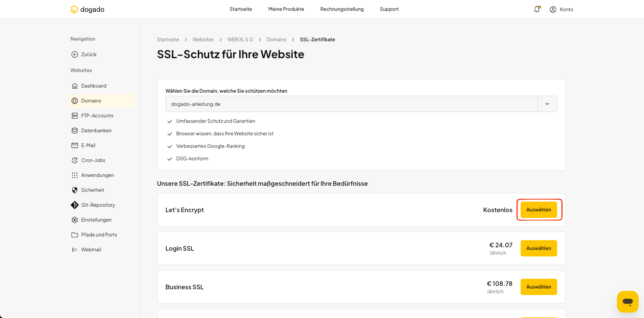This screenshot has width=644, height=318.
Task: Click the FTP-Accounts server icon
Action: [x=75, y=116]
